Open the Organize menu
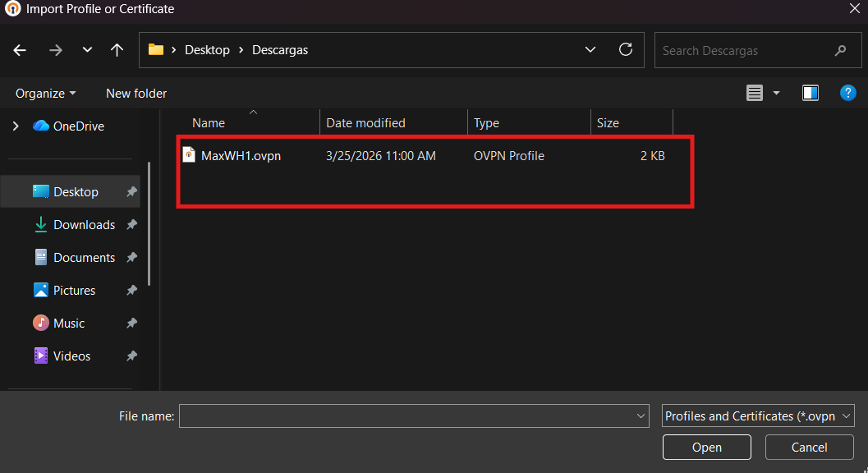The width and height of the screenshot is (868, 473). [45, 93]
